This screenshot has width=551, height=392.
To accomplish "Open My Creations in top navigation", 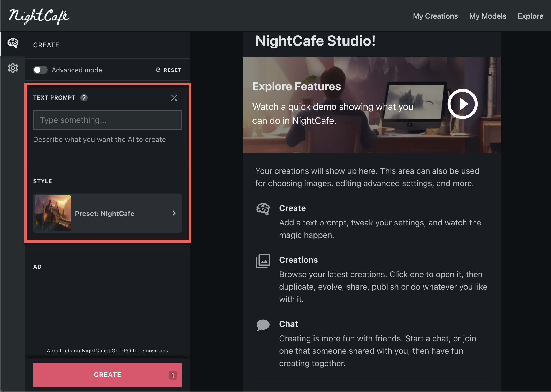I will (435, 16).
